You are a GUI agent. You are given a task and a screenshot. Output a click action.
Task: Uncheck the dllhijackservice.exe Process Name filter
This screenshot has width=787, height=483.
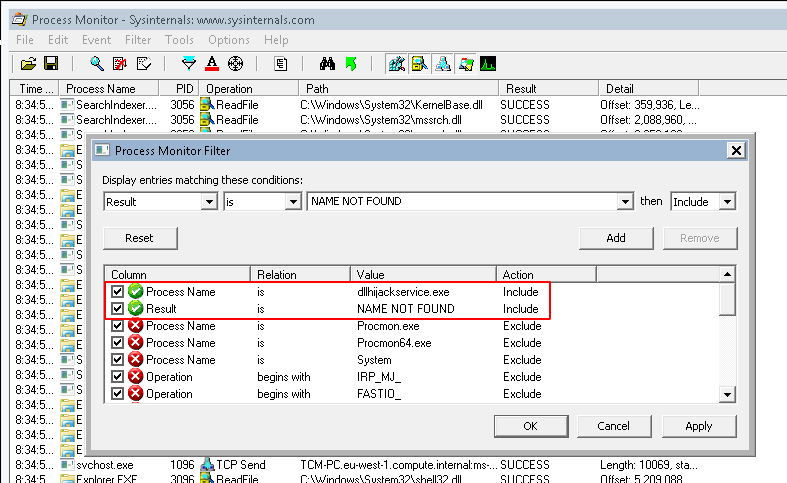[118, 292]
